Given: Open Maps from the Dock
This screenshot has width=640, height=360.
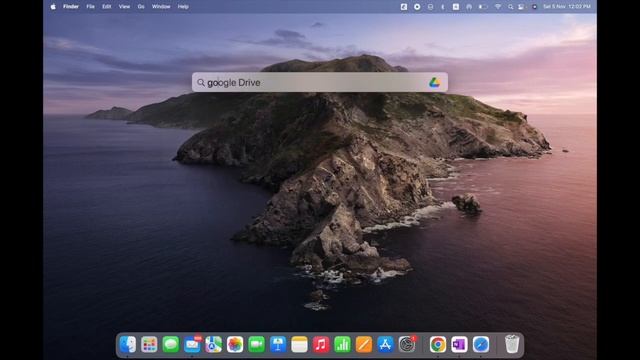Looking at the screenshot, I should pos(213,344).
